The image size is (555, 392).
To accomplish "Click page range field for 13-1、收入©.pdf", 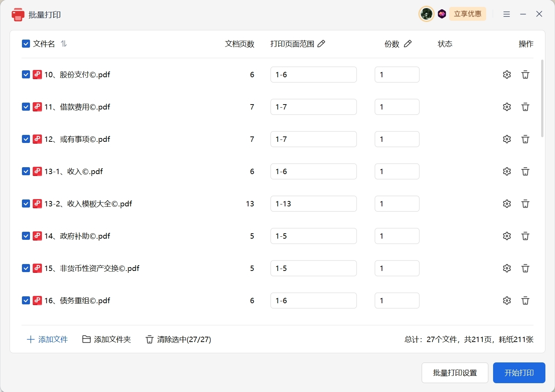I will pos(313,171).
